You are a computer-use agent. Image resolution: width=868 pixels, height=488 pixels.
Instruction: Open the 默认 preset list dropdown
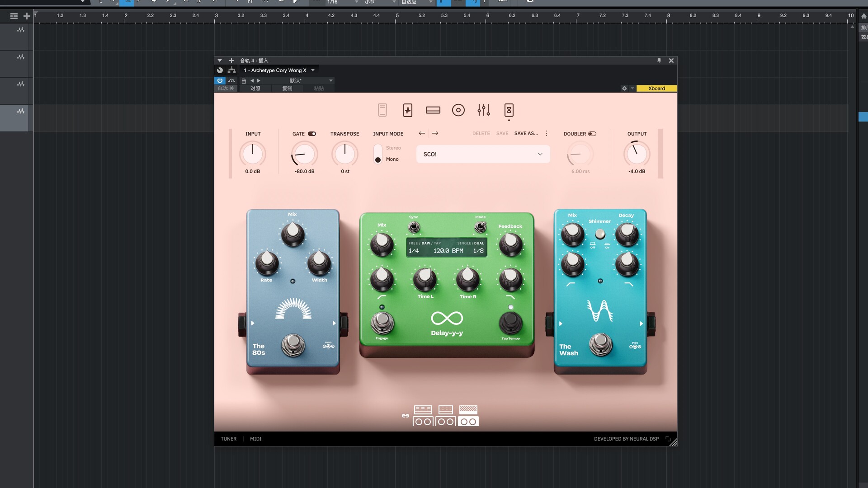[330, 80]
